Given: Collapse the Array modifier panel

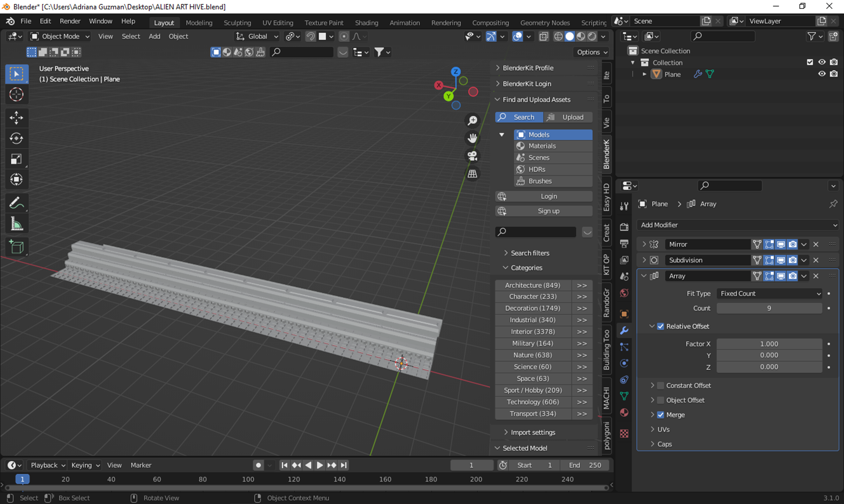Looking at the screenshot, I should 644,276.
